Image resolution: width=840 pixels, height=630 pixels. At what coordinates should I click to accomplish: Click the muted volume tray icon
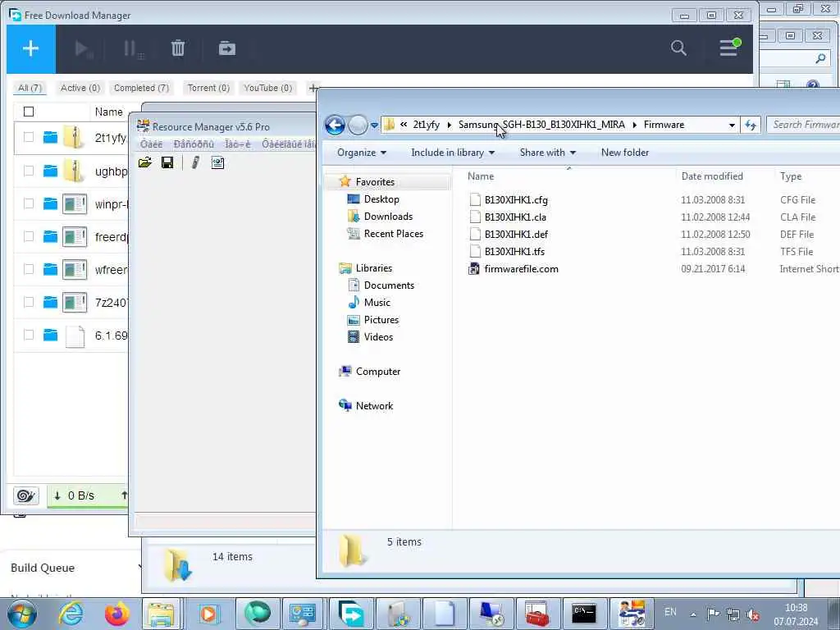pyautogui.click(x=753, y=614)
